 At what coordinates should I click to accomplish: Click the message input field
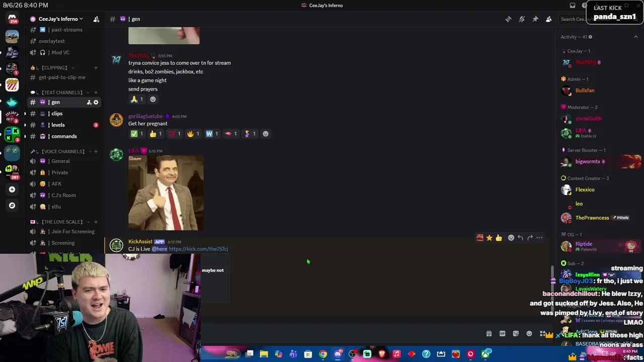click(342, 334)
